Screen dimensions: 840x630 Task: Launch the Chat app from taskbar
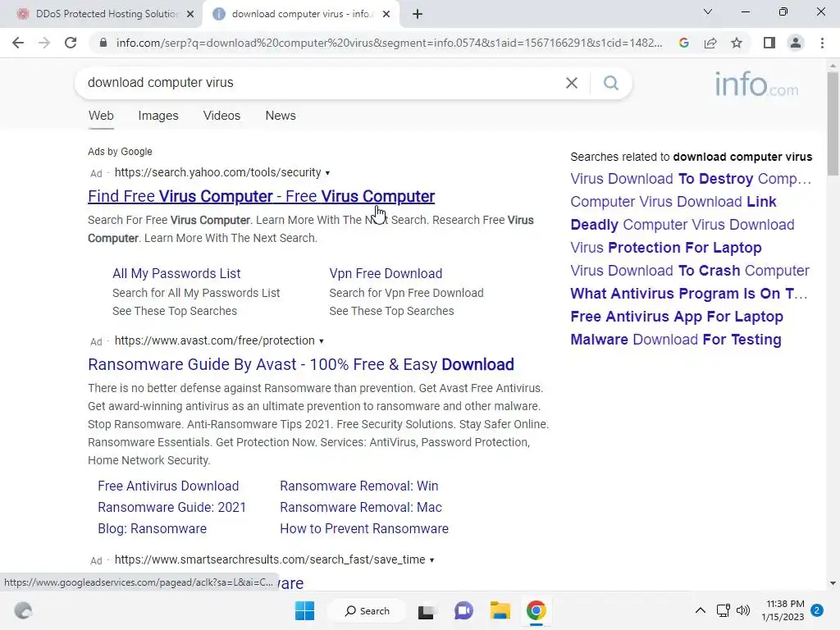(x=463, y=610)
